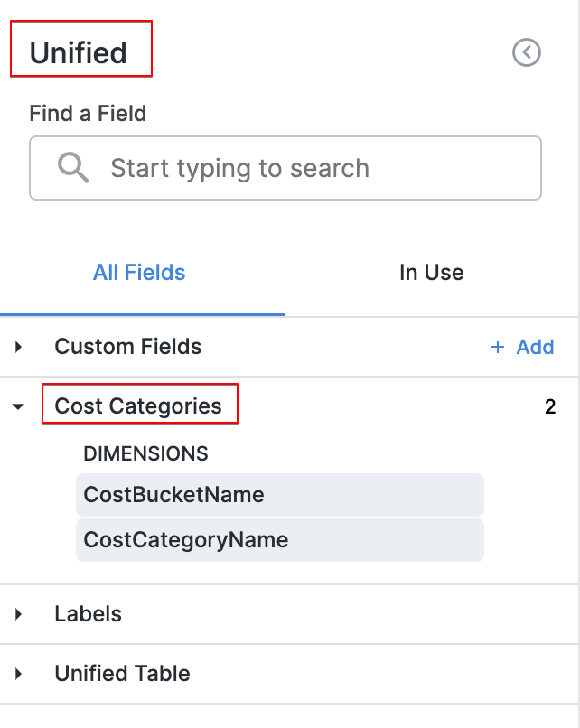Click the magnifying glass search icon
580x728 pixels.
[72, 168]
